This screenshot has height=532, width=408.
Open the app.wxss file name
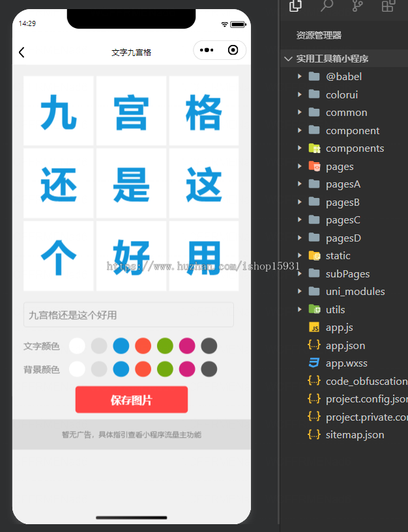[347, 363]
